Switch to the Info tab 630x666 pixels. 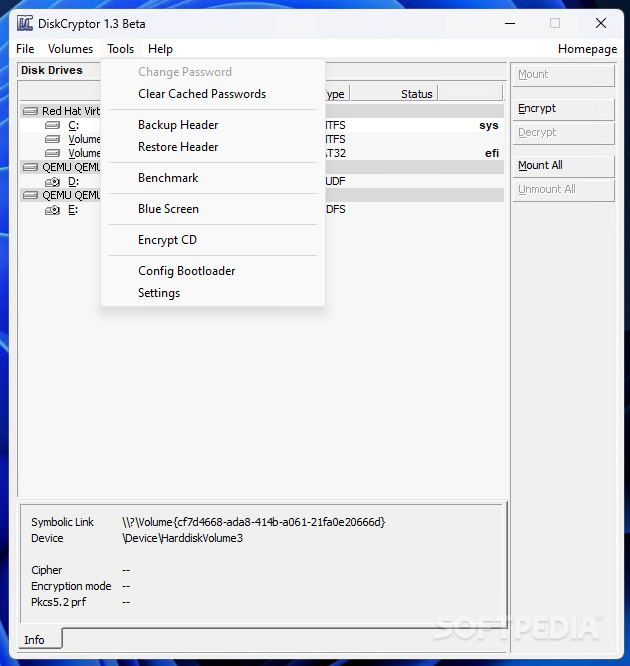40,639
